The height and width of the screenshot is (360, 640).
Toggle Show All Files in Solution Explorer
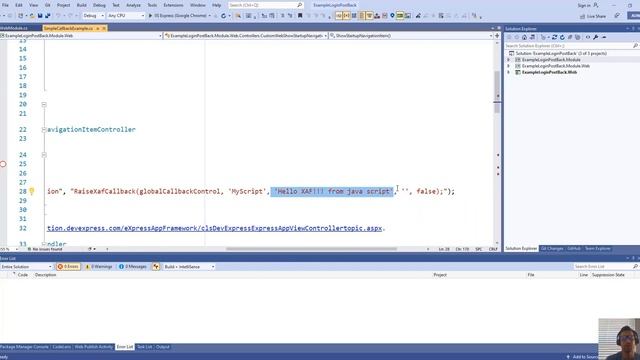pyautogui.click(x=578, y=37)
